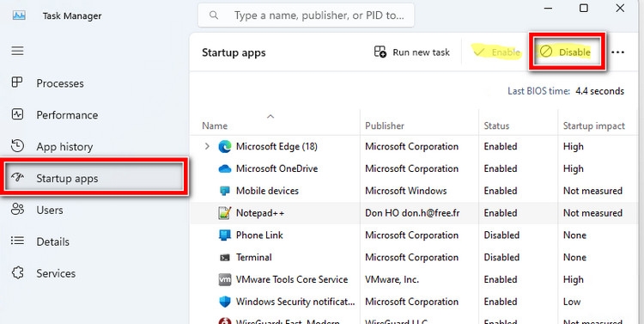Select the Terminal entry name
The width and height of the screenshot is (644, 324).
tap(253, 257)
